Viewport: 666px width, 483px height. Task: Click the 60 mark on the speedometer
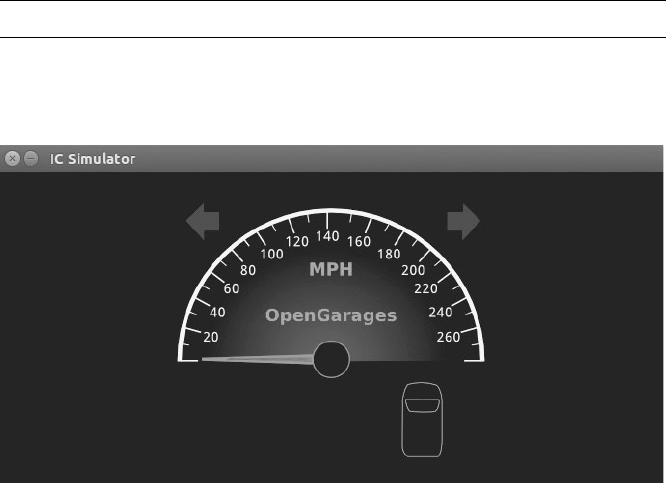coord(231,289)
